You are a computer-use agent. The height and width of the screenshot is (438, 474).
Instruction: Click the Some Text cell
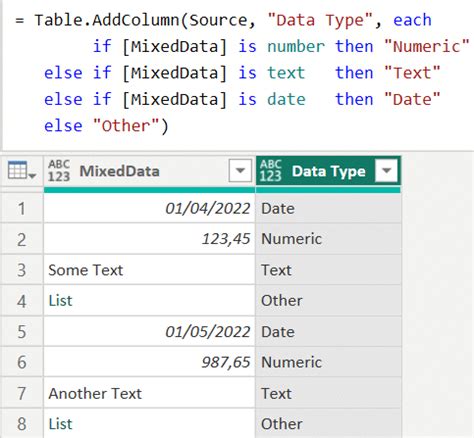pyautogui.click(x=149, y=270)
